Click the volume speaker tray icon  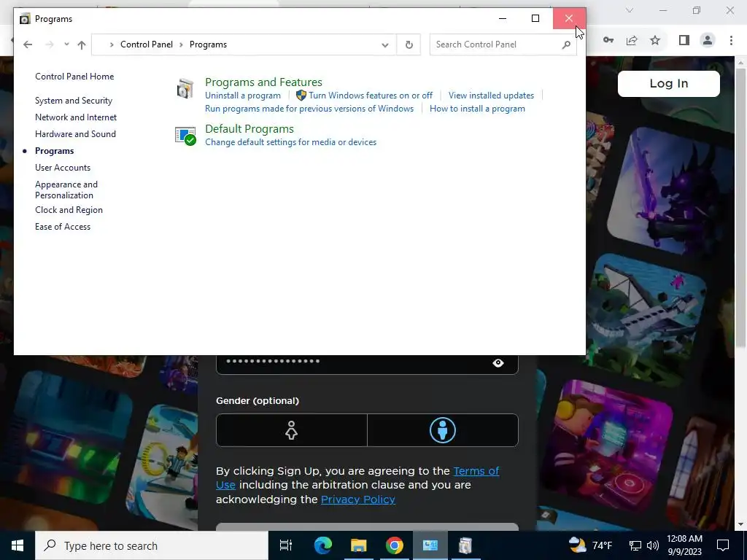pyautogui.click(x=653, y=545)
